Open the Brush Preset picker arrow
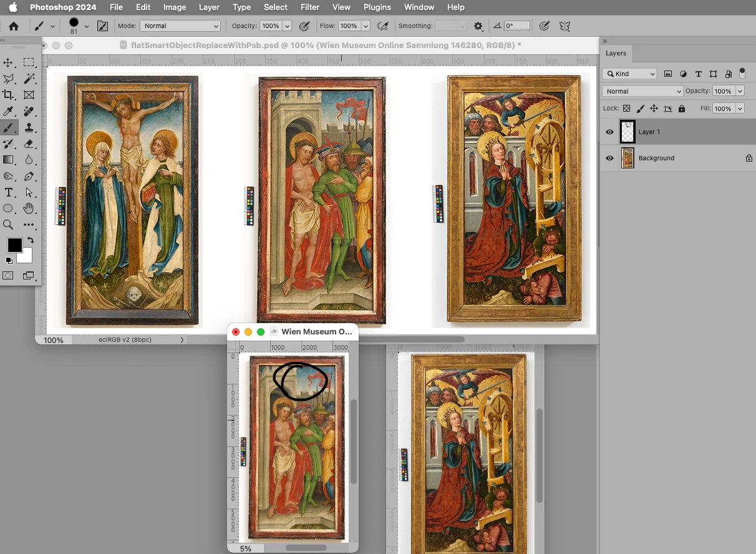The width and height of the screenshot is (756, 554). (86, 26)
